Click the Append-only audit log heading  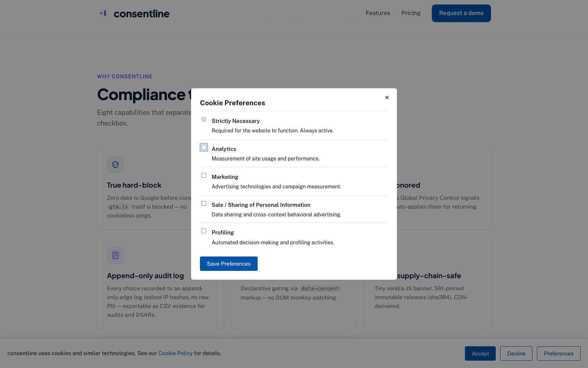(146, 276)
